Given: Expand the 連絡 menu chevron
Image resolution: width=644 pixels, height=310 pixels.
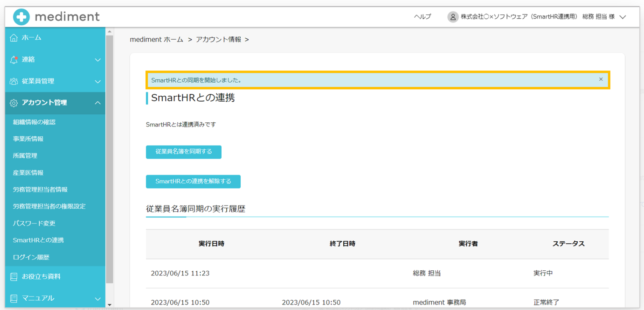Looking at the screenshot, I should point(98,60).
